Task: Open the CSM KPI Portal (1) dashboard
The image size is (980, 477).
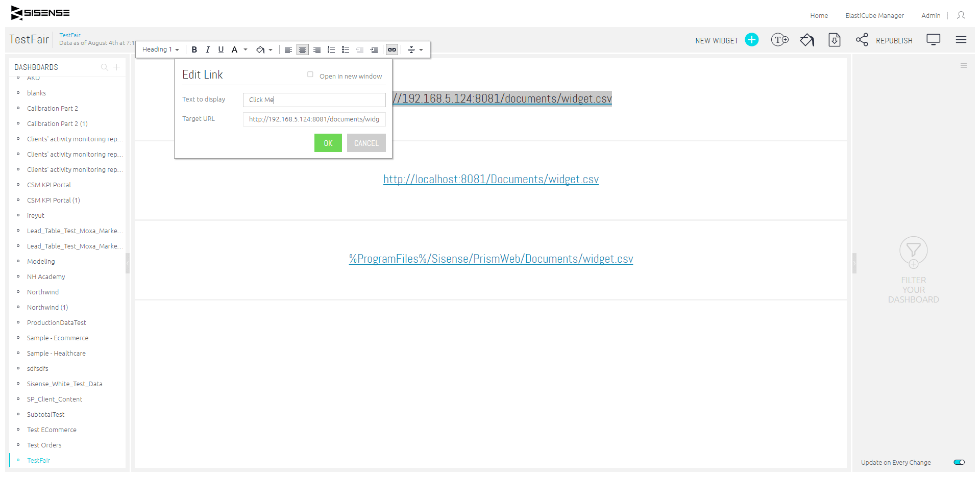Action: [x=54, y=200]
